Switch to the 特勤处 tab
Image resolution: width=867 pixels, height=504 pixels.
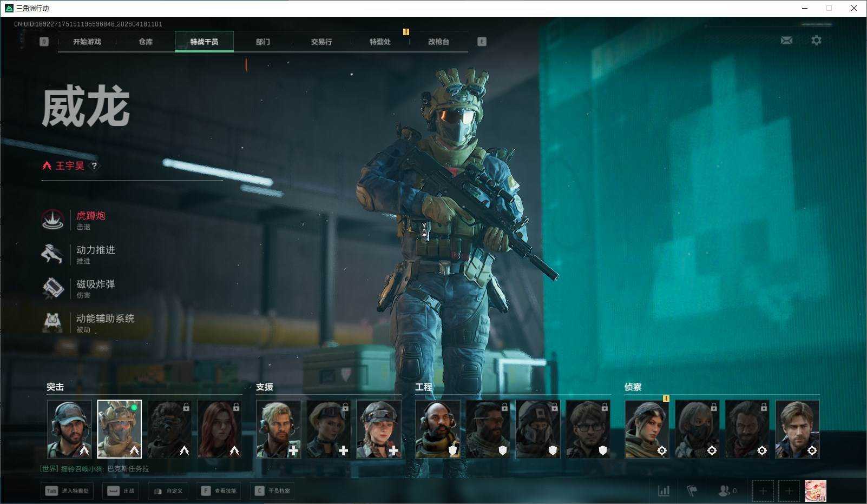380,42
